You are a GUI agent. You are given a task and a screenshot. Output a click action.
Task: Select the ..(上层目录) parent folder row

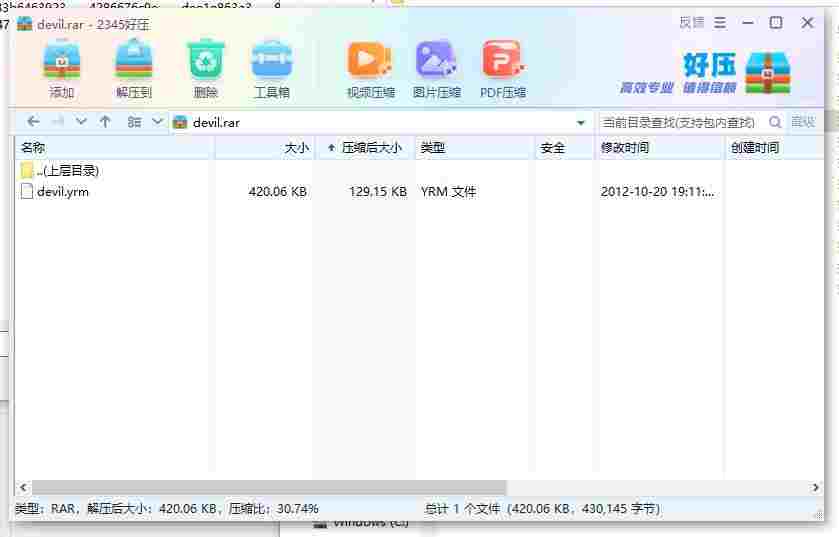pyautogui.click(x=60, y=171)
